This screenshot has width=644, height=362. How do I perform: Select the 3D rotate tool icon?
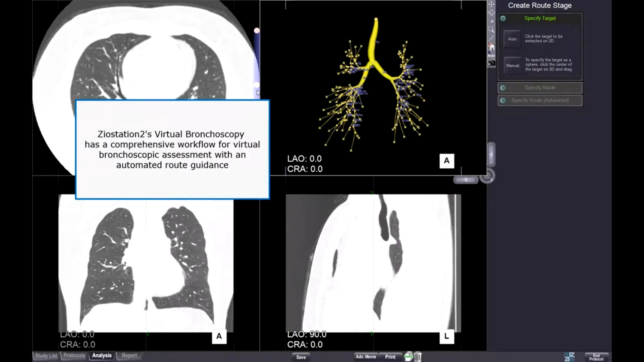click(491, 13)
